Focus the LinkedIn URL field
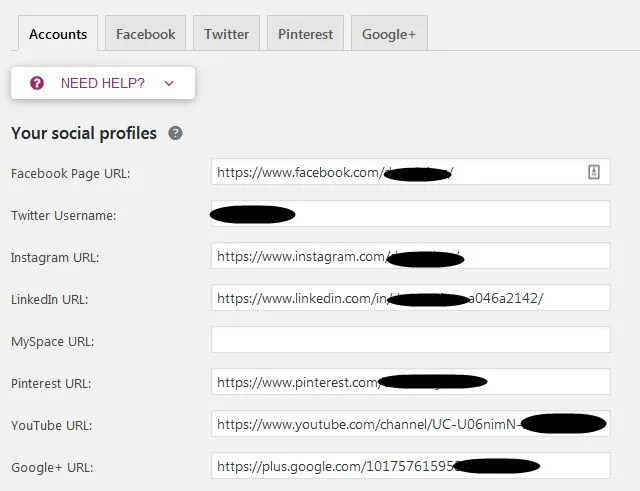The image size is (640, 491). tap(411, 298)
